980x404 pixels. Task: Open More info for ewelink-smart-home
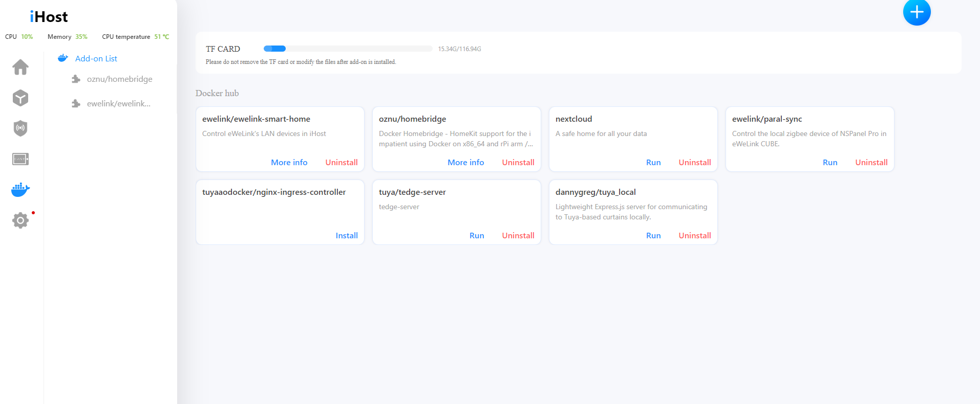289,162
